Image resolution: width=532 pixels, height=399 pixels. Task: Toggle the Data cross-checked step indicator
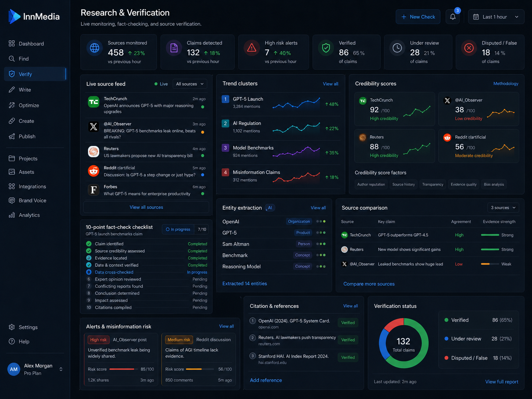pos(89,272)
